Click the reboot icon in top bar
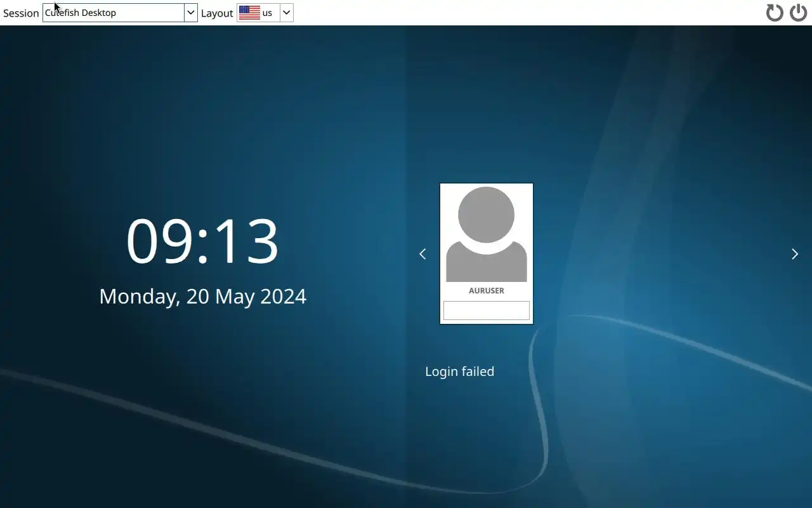812x508 pixels. [x=775, y=13]
